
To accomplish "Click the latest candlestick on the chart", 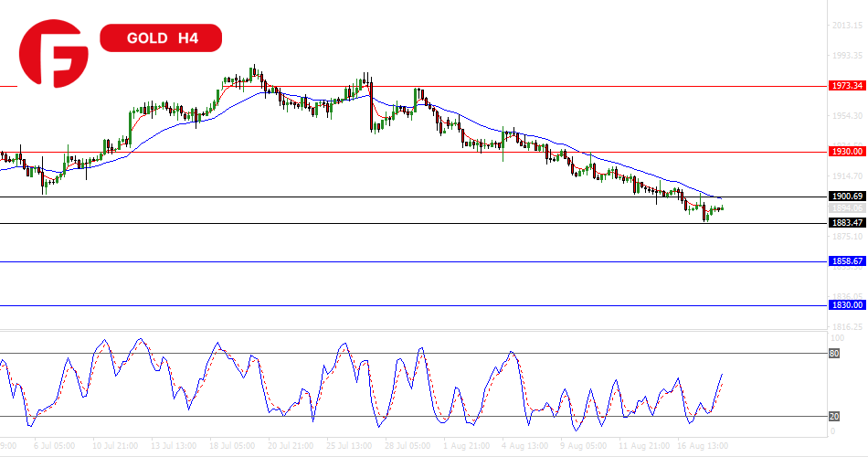I will coord(722,209).
